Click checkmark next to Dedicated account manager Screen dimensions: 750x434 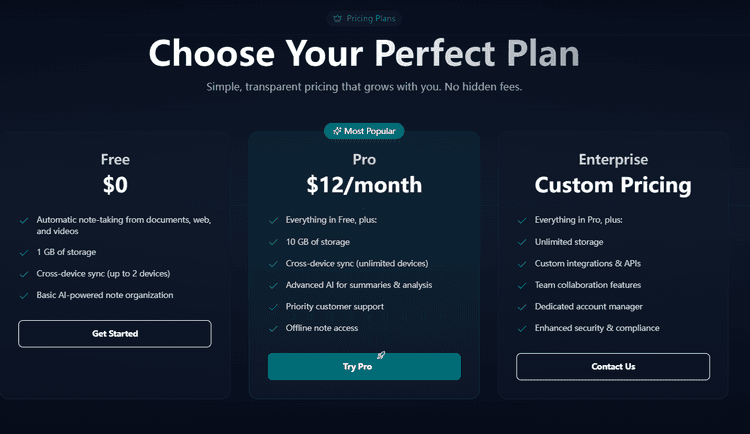521,306
